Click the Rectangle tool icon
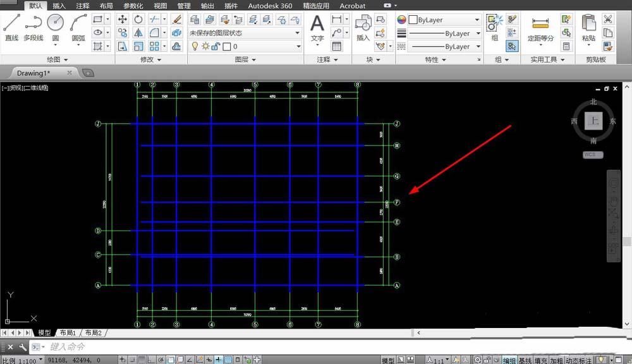This screenshot has width=632, height=364. [x=97, y=20]
